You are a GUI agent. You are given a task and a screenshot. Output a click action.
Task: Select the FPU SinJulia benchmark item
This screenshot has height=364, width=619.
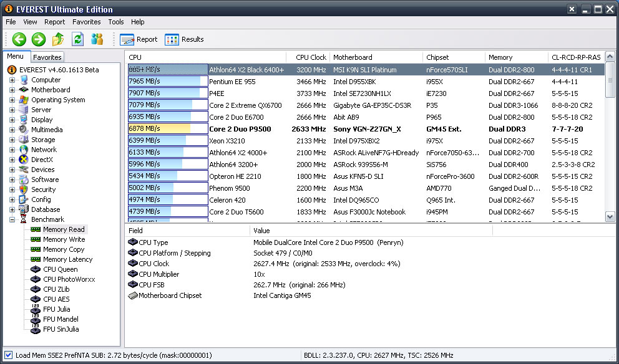click(61, 329)
